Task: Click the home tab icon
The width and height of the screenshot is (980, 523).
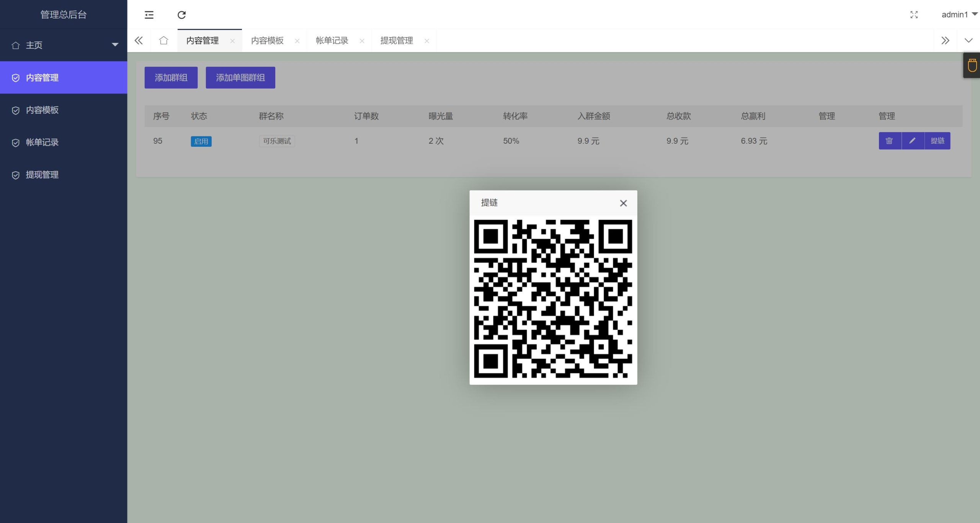Action: (x=163, y=40)
